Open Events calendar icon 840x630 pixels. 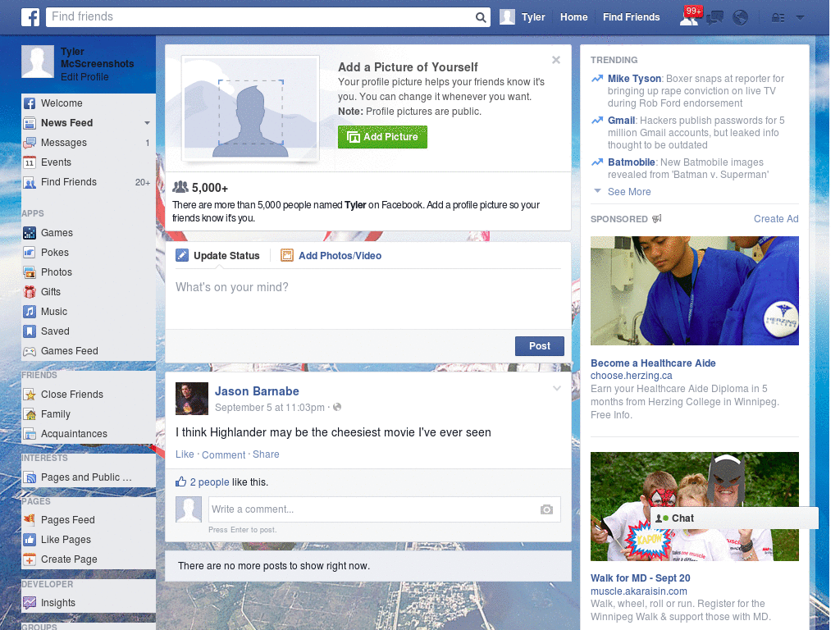click(30, 162)
